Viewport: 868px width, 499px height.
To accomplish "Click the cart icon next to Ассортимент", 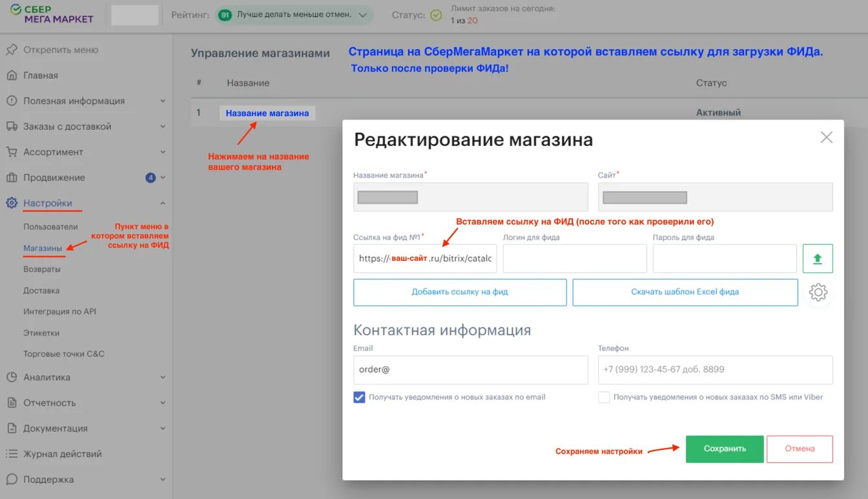I will click(x=11, y=152).
